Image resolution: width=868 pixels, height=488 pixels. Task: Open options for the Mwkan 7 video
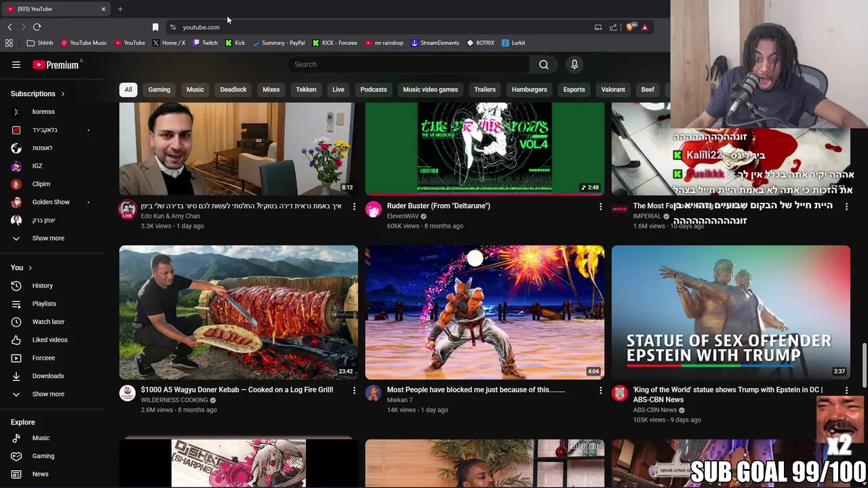[600, 390]
